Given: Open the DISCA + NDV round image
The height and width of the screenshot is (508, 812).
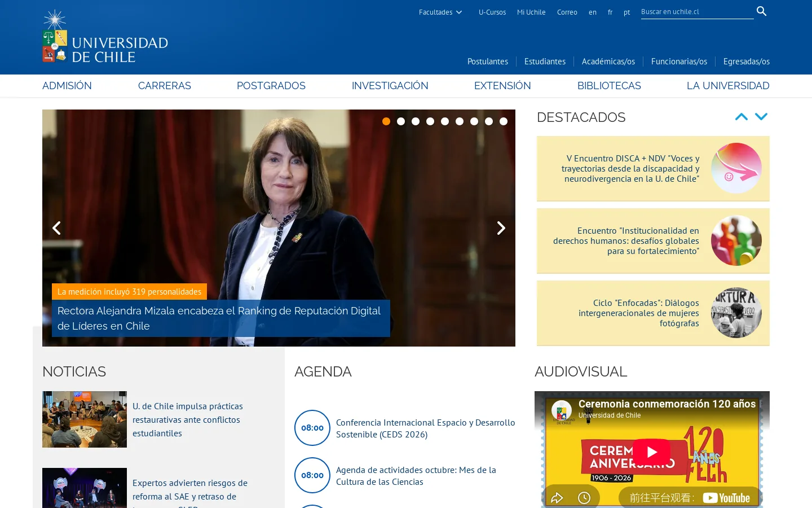Looking at the screenshot, I should coord(736,168).
